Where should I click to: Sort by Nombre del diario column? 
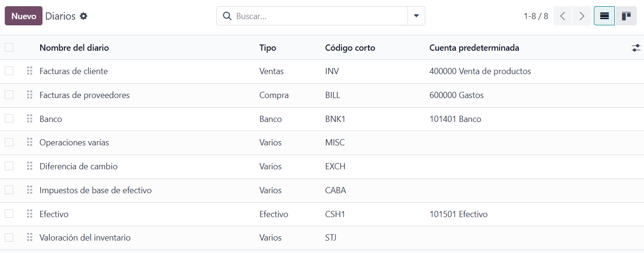(74, 48)
